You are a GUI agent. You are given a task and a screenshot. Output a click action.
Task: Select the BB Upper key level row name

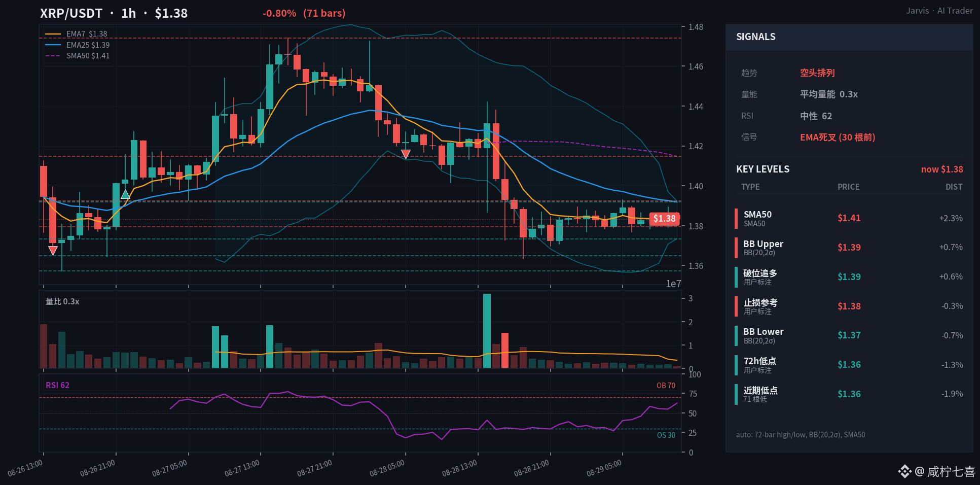[763, 244]
